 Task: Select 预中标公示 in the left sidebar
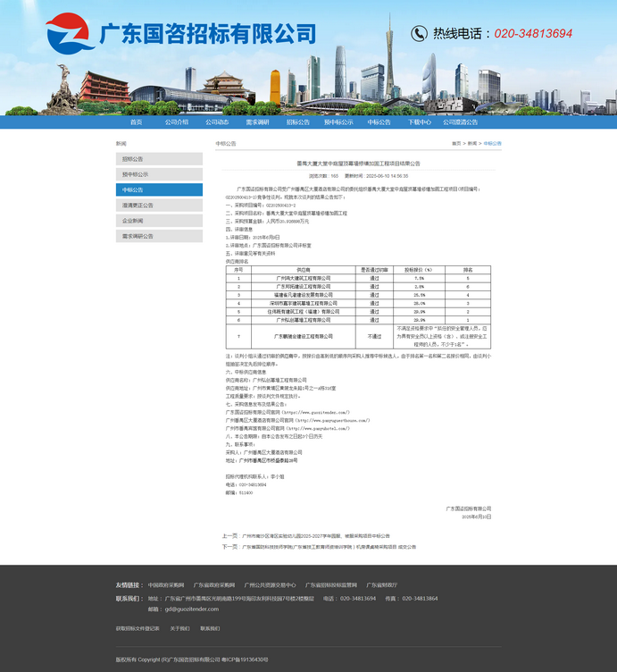click(x=159, y=174)
